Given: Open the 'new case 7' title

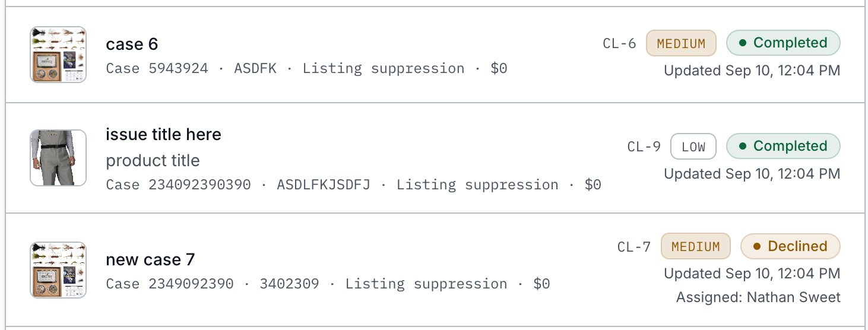Looking at the screenshot, I should (x=150, y=260).
